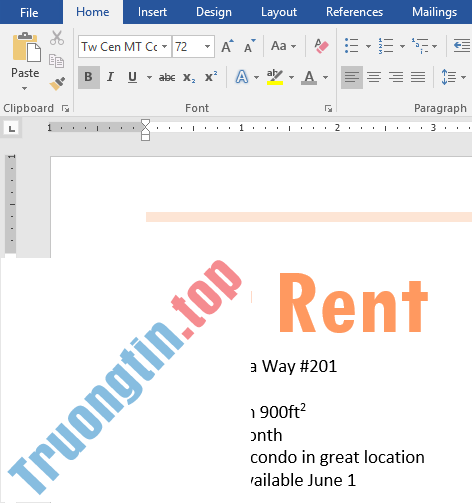This screenshot has height=503, width=472.
Task: Click the first line indent marker on the ruler
Action: coord(145,123)
